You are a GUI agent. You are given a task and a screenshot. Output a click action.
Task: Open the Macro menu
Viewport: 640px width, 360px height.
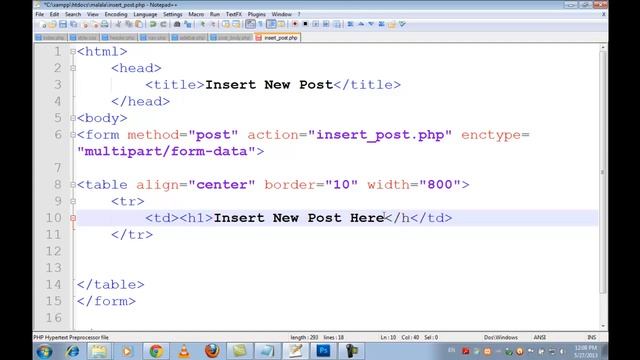[x=196, y=14]
